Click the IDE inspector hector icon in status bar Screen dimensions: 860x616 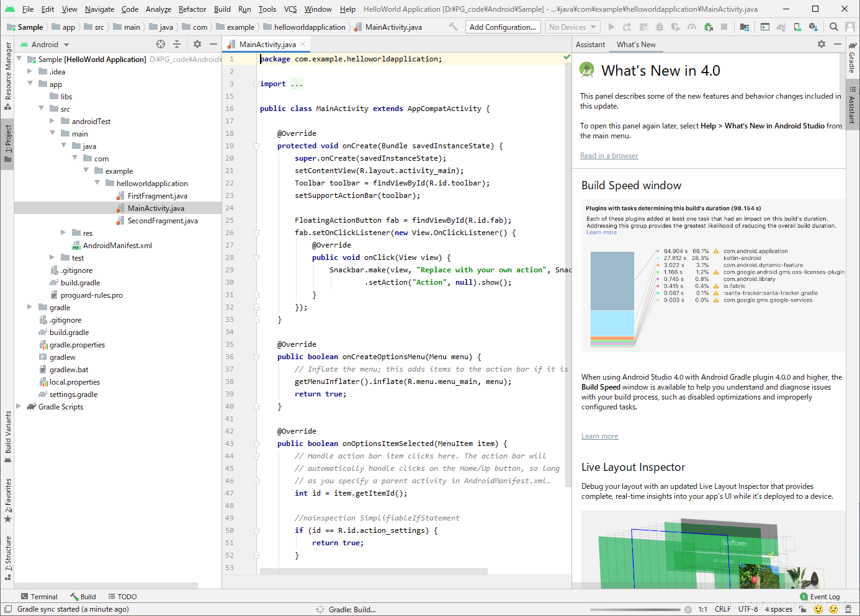pyautogui.click(x=848, y=609)
